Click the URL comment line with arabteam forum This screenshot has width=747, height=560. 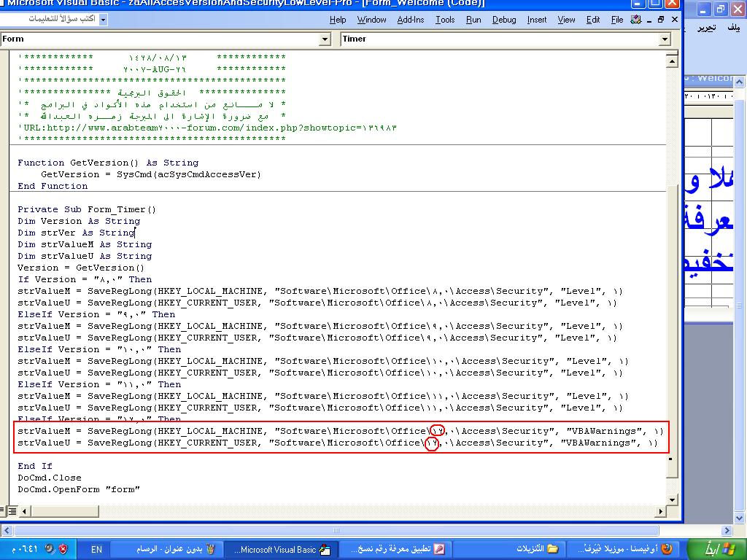point(208,128)
